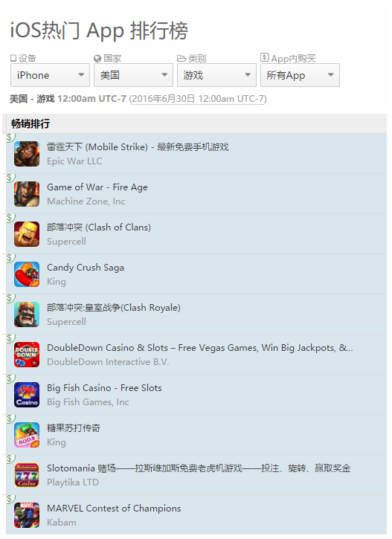Click the Slotomania app icon
The height and width of the screenshot is (539, 392).
tap(27, 475)
